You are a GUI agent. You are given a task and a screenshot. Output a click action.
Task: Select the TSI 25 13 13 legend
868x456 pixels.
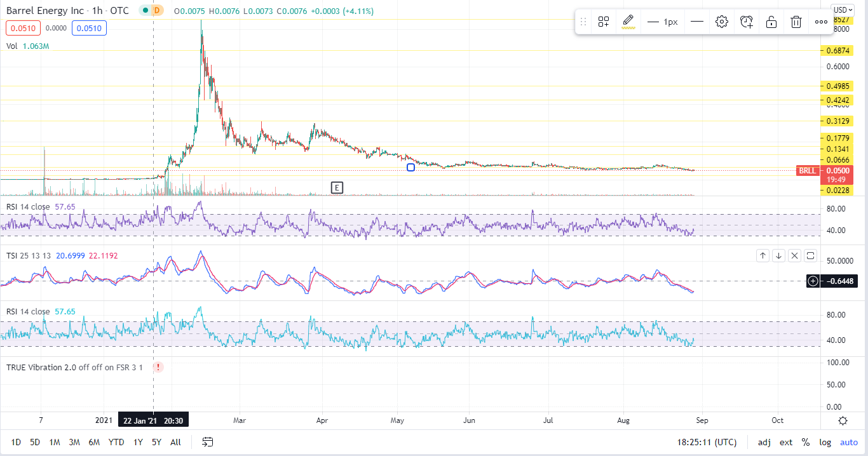click(x=27, y=255)
